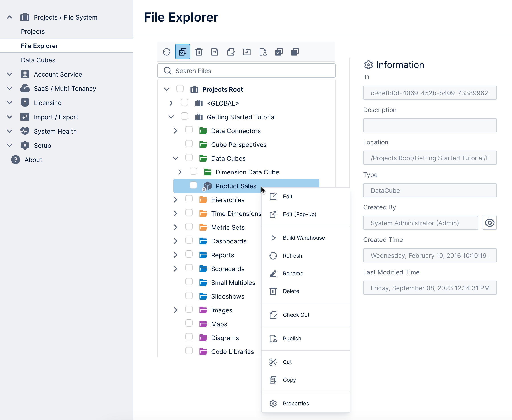512x420 pixels.
Task: Click the eye icon beside System Administrator
Action: [x=490, y=223]
